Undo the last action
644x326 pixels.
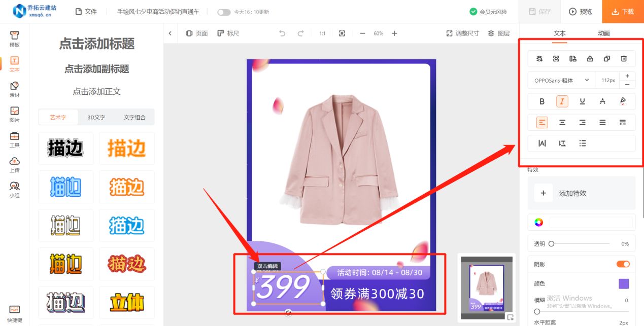click(x=283, y=33)
